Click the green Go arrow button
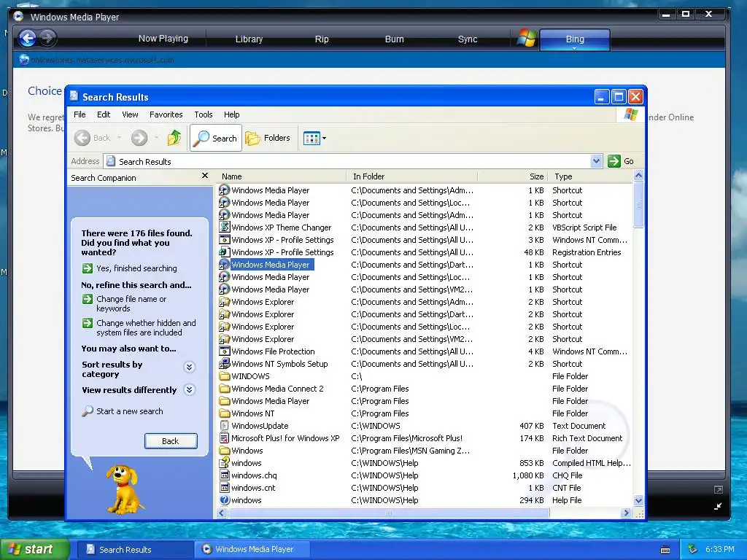The image size is (747, 560). [614, 161]
